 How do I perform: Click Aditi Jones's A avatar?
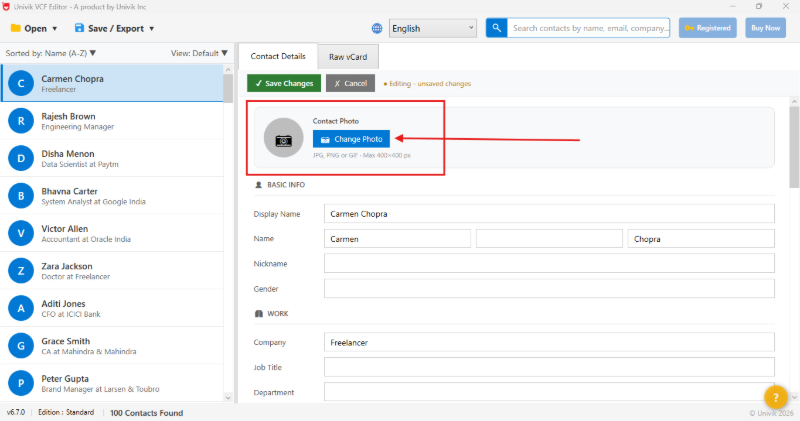pyautogui.click(x=21, y=308)
